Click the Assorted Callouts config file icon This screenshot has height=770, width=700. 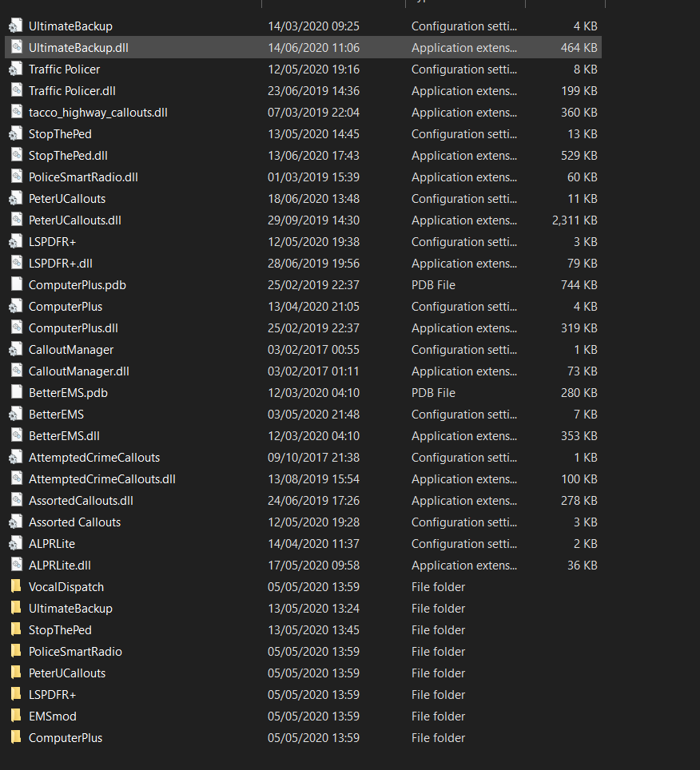tap(16, 522)
